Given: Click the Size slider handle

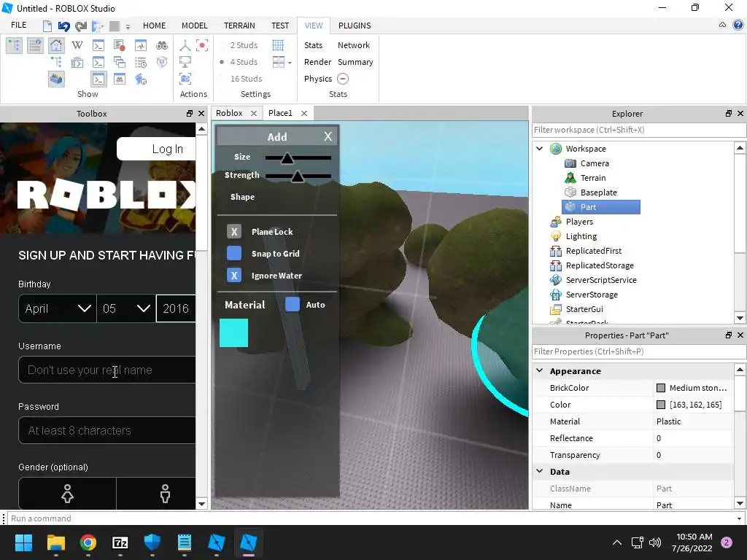Looking at the screenshot, I should pyautogui.click(x=287, y=158).
